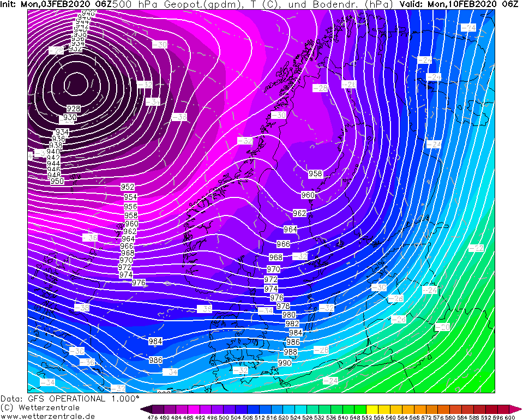Click the 476 value in the color legend

click(153, 417)
